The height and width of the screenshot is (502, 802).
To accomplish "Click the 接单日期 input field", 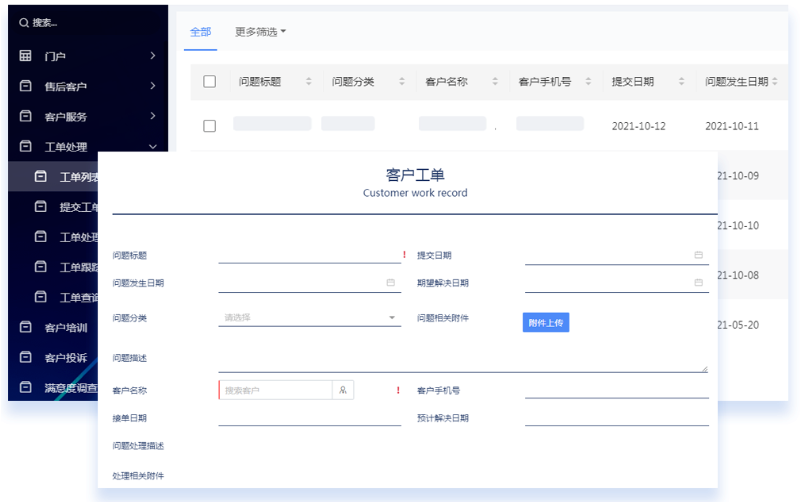I will tap(309, 418).
